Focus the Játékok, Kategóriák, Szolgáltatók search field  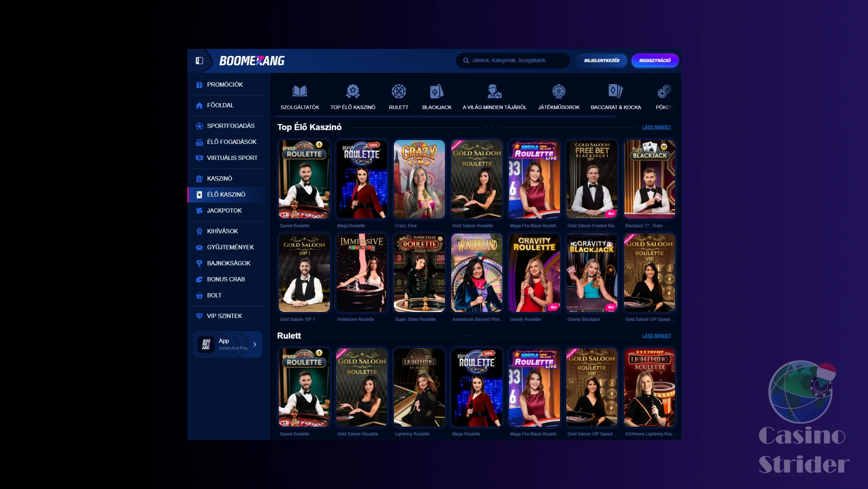[513, 61]
